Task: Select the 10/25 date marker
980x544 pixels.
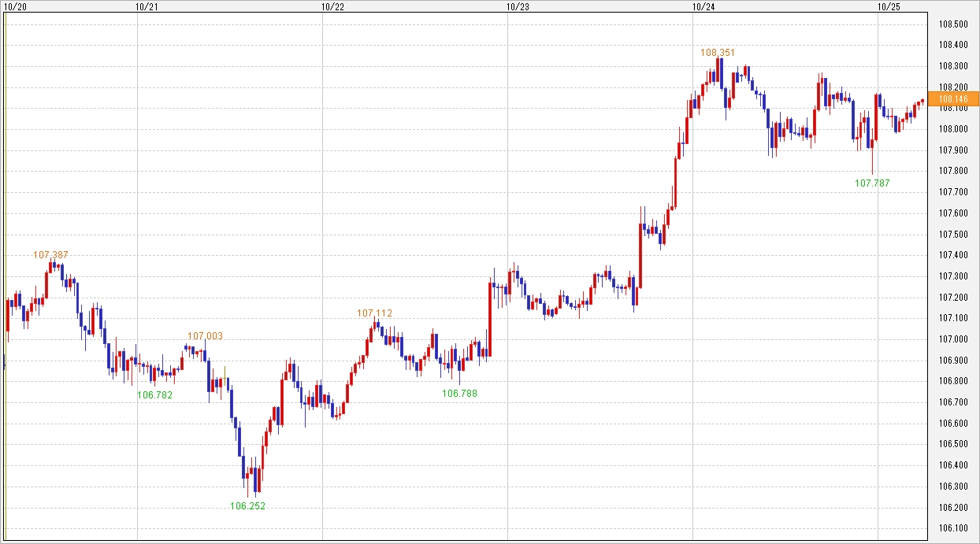Action: coord(888,6)
